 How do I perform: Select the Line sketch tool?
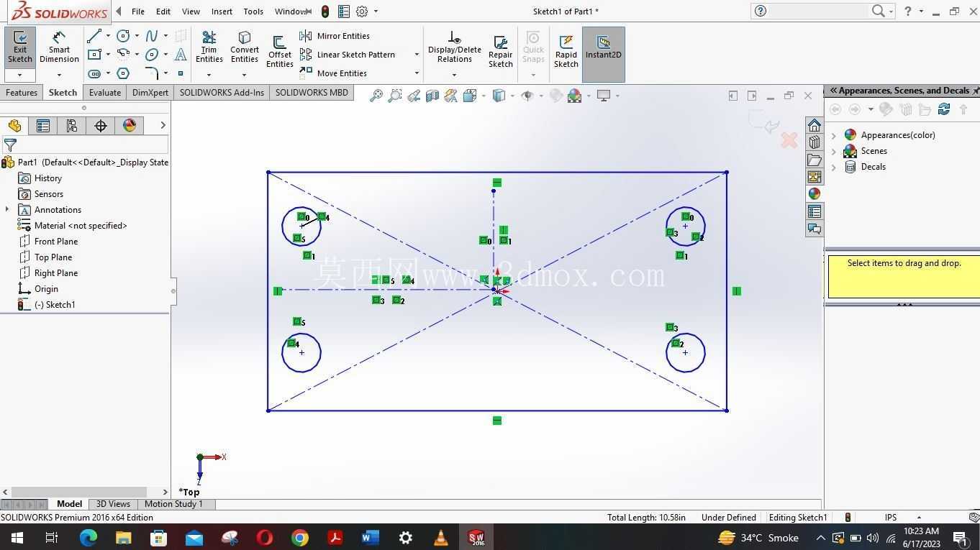coord(94,36)
